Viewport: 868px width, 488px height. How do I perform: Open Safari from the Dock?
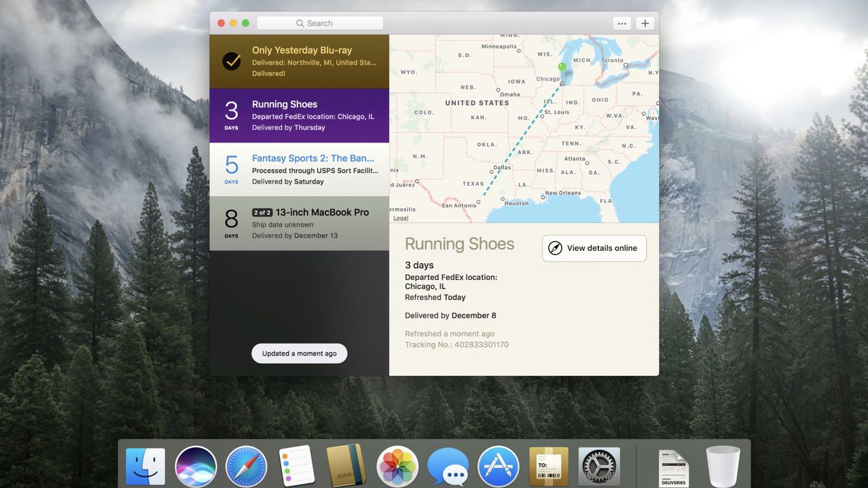point(246,466)
